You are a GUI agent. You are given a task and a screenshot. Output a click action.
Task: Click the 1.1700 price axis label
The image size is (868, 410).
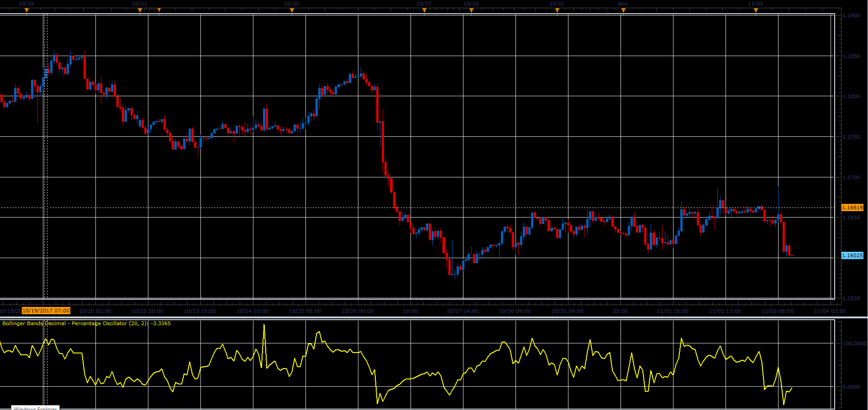[x=851, y=177]
